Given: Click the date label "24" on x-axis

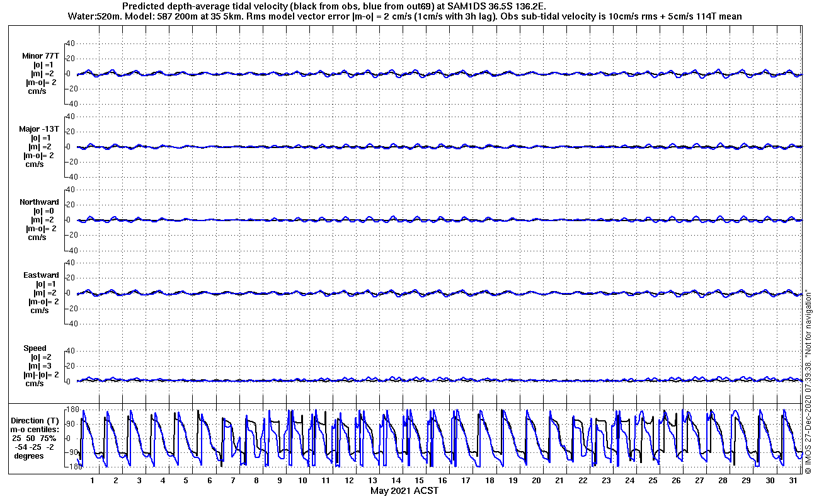Looking at the screenshot, I should [629, 481].
